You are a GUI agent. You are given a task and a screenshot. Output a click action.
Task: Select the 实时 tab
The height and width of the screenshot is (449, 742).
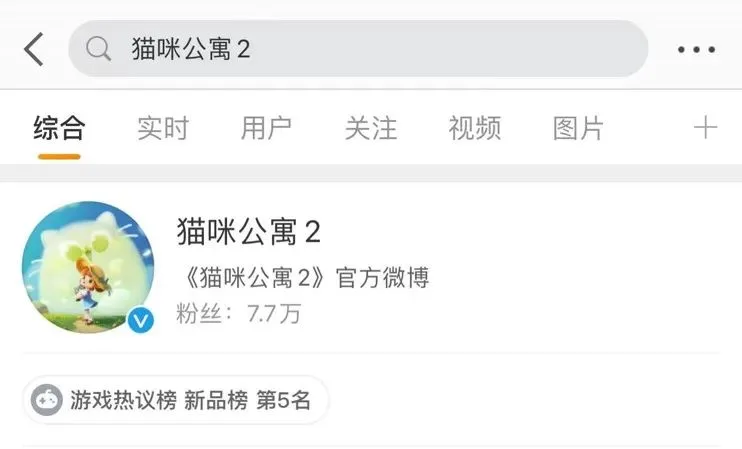(x=163, y=128)
